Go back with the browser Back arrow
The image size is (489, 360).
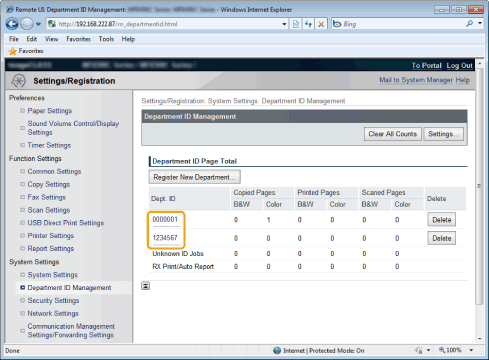pos(12,24)
